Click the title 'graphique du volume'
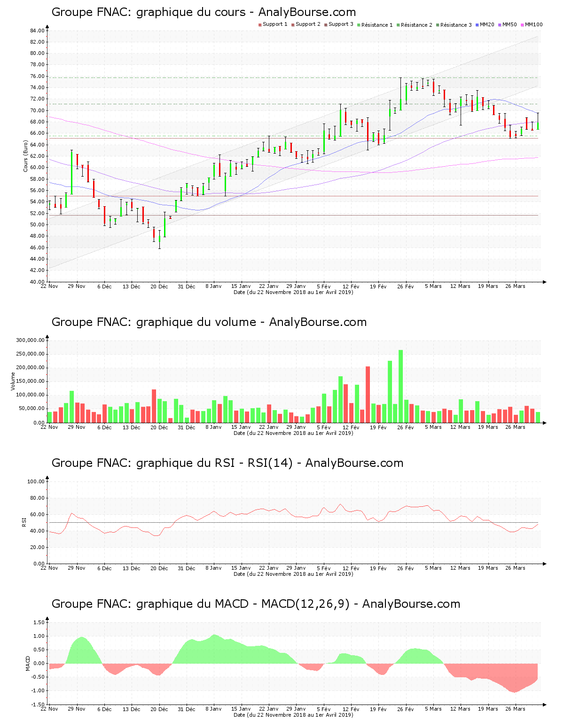Viewport: 564px width, 728px height. click(196, 322)
